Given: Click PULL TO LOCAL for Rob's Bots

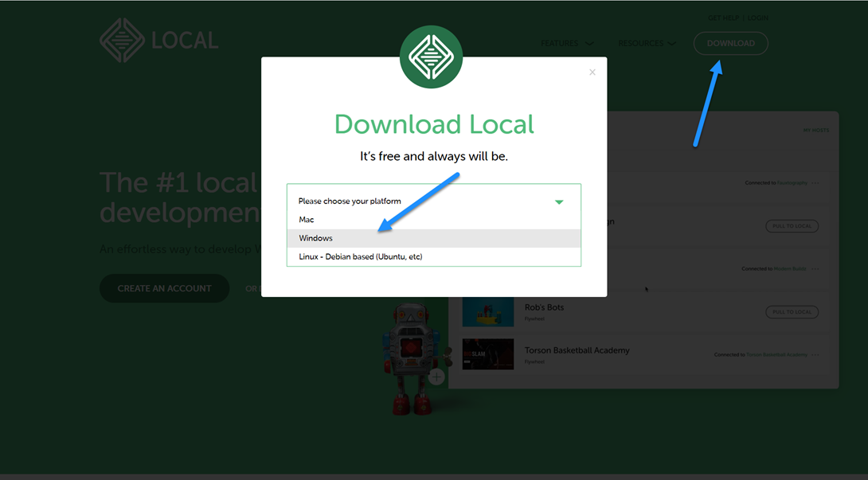Looking at the screenshot, I should point(792,312).
